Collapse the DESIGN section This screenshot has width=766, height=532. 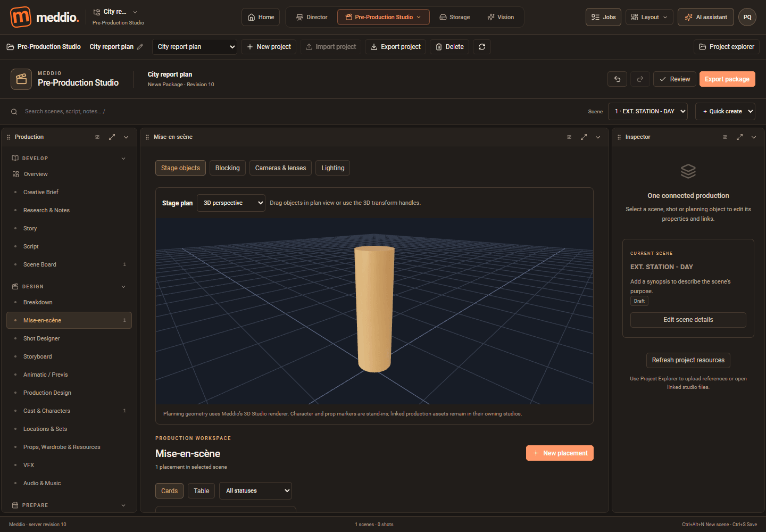[123, 287]
